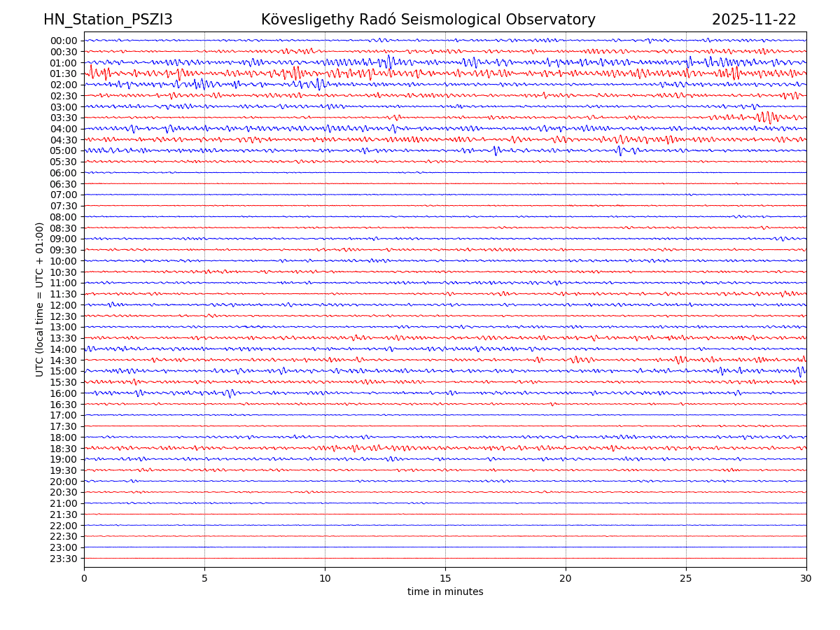The image size is (840, 630).
Task: Click the 30 minute x-axis tick label
Action: [x=806, y=579]
